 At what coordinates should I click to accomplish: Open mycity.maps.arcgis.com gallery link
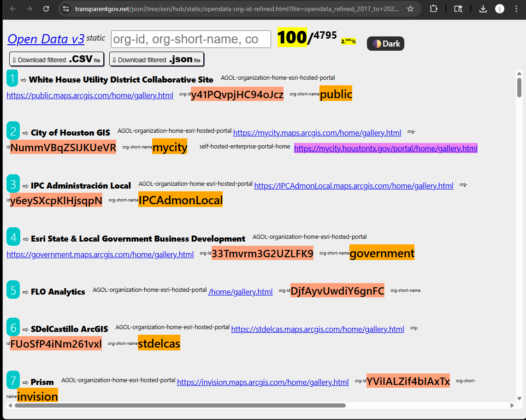point(317,133)
